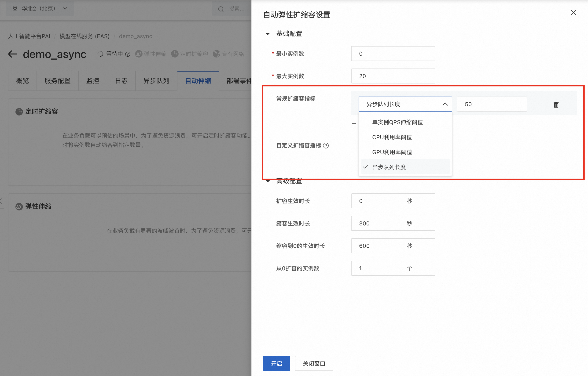
Task: Click the 弹性伸缩 section icon
Action: point(19,206)
